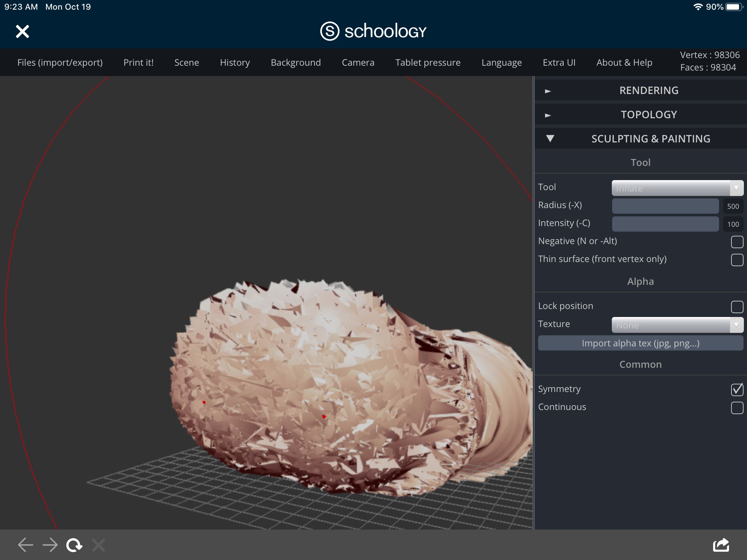Enable the Negative (N or -Alt) checkbox
Viewport: 747px width, 560px height.
737,242
